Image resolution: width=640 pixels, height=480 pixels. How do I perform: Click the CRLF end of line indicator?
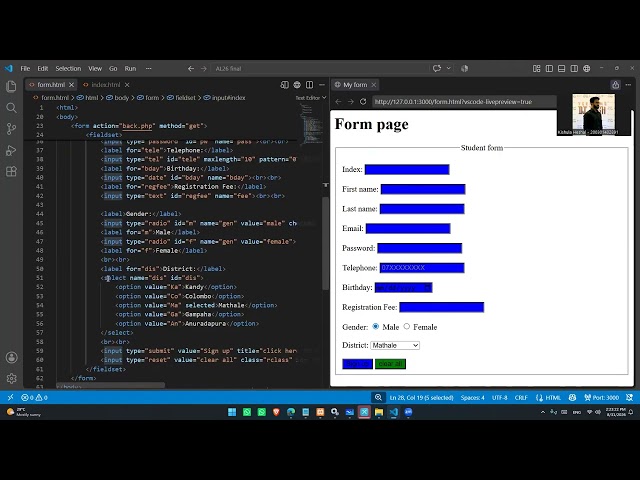click(521, 397)
